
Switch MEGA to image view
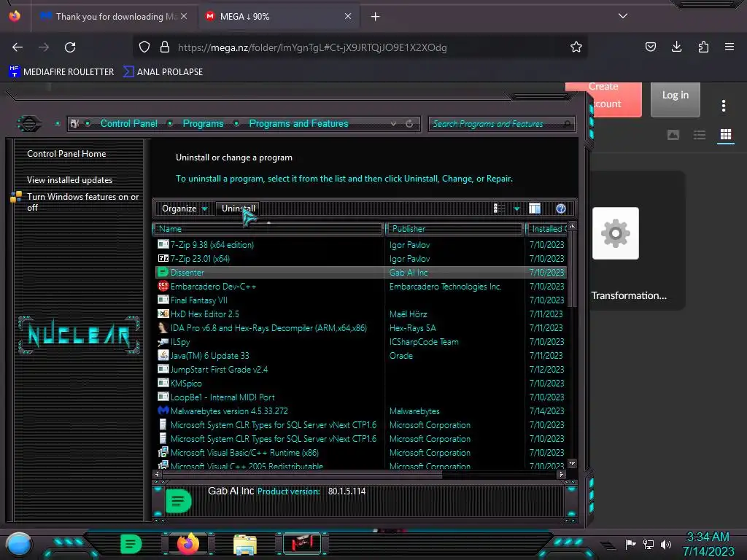pos(673,135)
